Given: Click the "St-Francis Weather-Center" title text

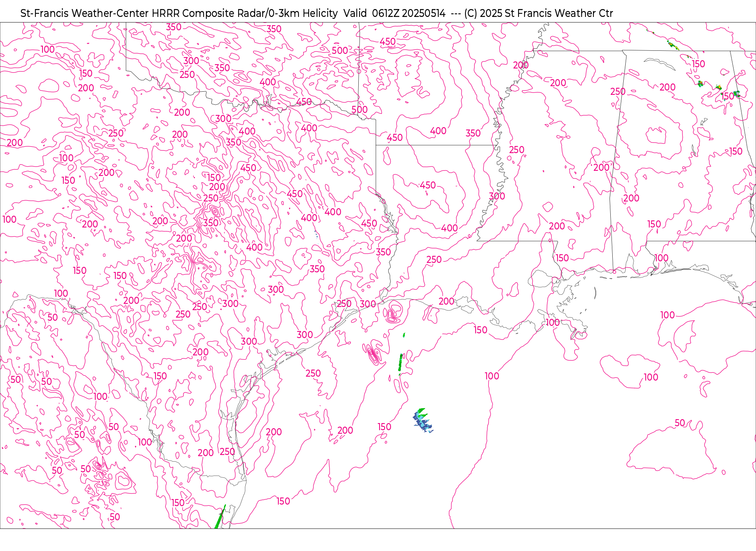Looking at the screenshot, I should (85, 13).
